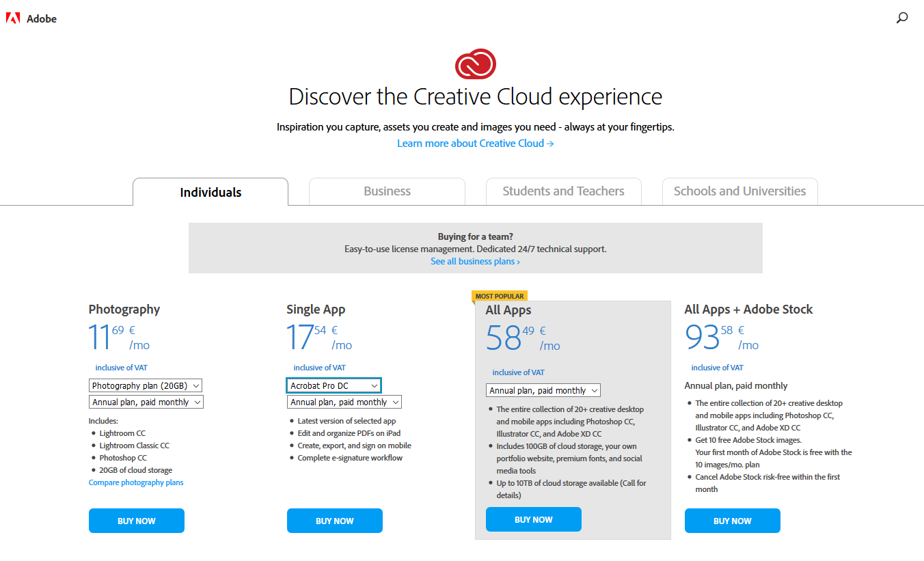Open the Schools and Universities tab
The width and height of the screenshot is (924, 561).
pos(739,191)
